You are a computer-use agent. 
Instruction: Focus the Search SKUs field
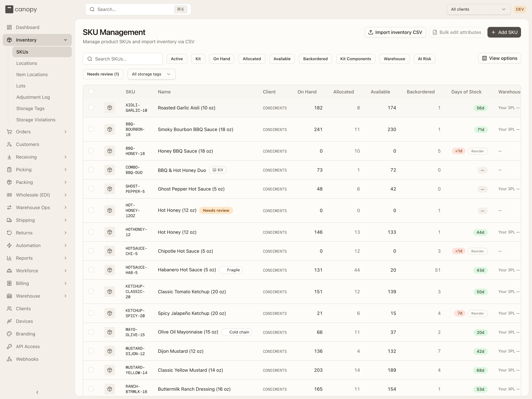pos(123,59)
